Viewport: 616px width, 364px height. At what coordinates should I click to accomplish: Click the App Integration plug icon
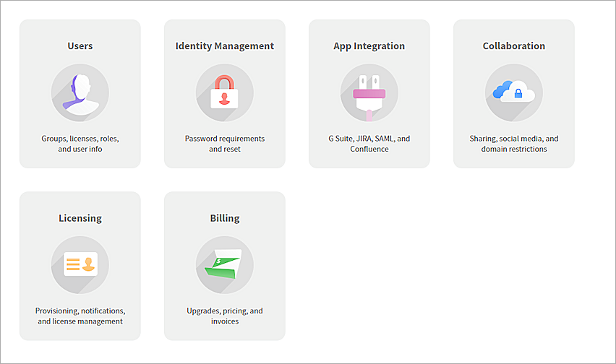pyautogui.click(x=369, y=93)
